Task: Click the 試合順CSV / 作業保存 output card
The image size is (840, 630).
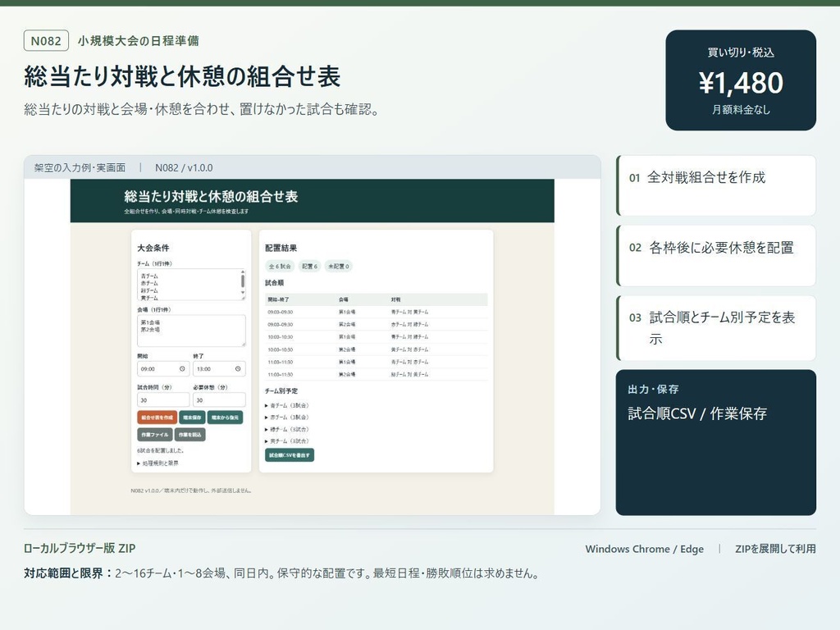Action: (716, 442)
